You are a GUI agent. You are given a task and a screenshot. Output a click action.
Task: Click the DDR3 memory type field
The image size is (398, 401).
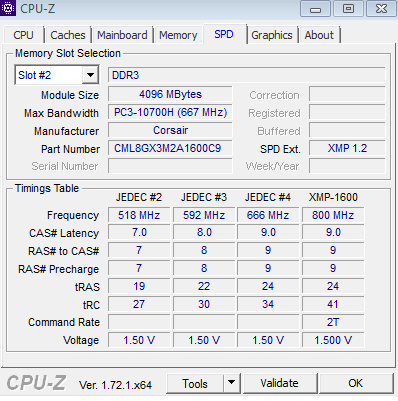coord(247,75)
